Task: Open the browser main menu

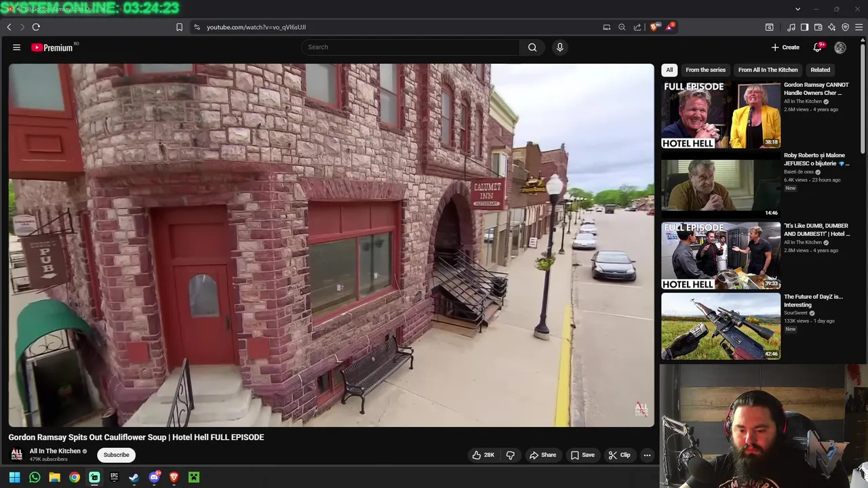Action: tap(859, 27)
